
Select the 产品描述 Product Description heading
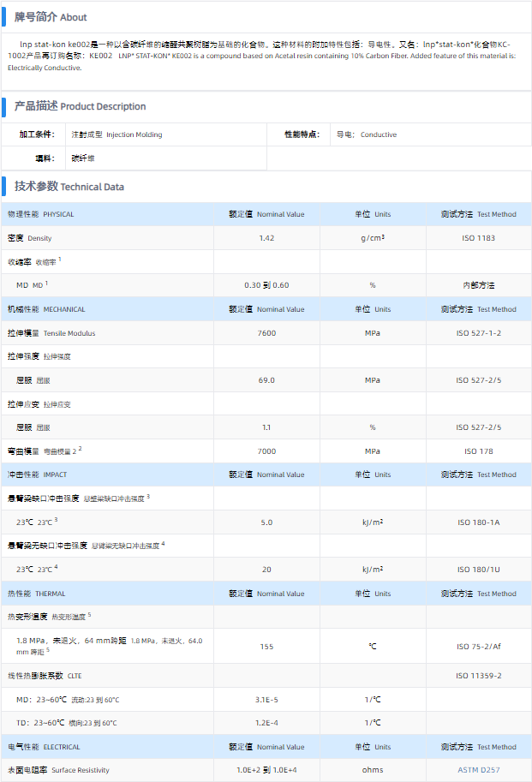click(80, 106)
